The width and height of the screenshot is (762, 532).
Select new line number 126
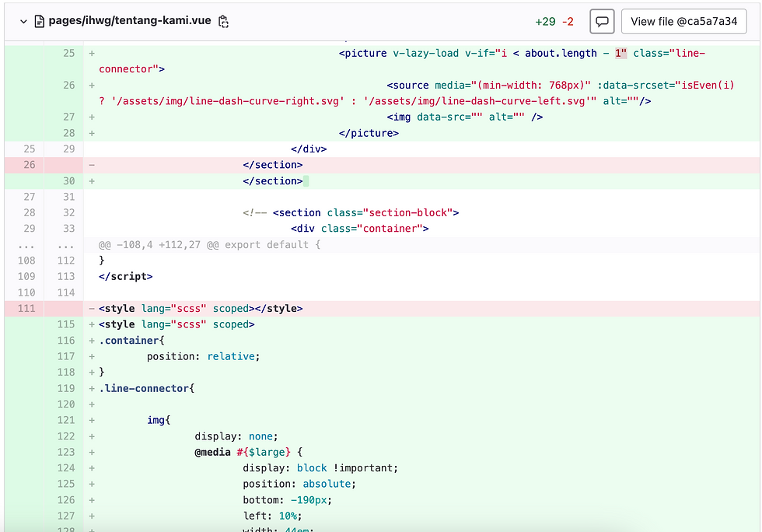[x=65, y=500]
